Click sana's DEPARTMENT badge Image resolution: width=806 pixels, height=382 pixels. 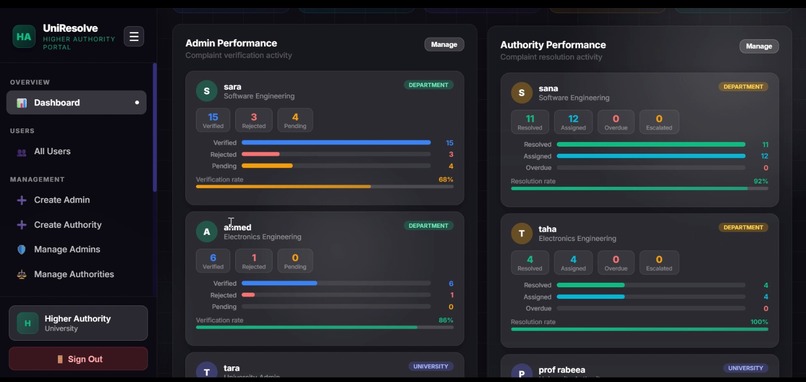point(743,87)
